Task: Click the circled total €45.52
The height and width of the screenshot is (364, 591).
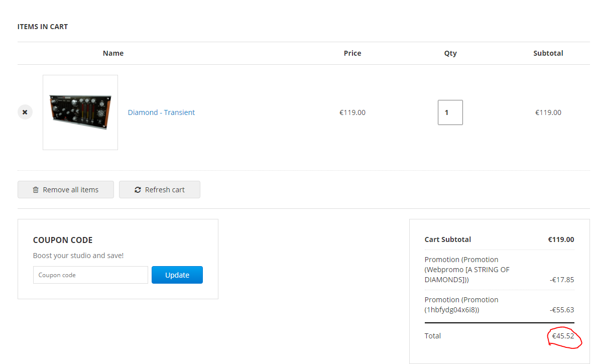Action: click(x=563, y=336)
